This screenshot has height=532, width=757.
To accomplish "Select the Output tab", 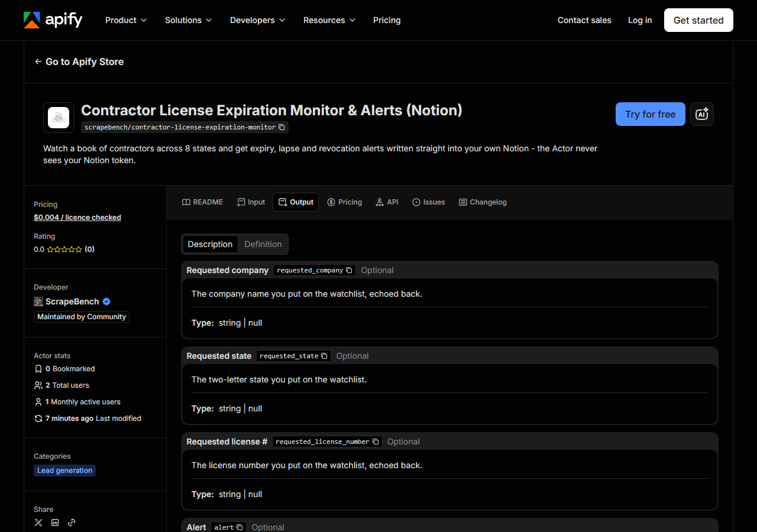I will (x=296, y=202).
